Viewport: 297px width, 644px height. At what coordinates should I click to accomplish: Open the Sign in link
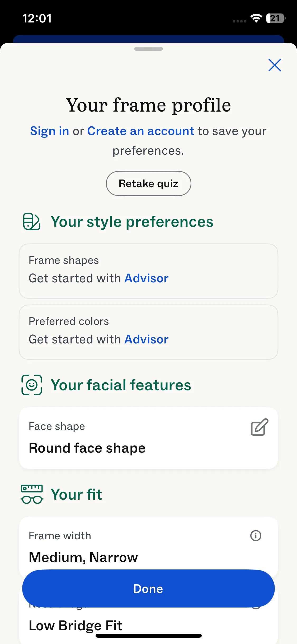[x=50, y=131]
